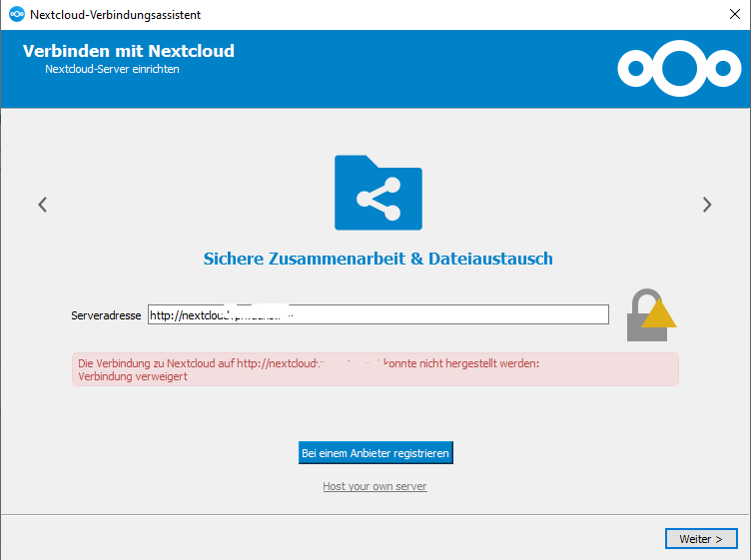Click the insecure connection lock warning icon
This screenshot has width=751, height=560.
(x=651, y=315)
